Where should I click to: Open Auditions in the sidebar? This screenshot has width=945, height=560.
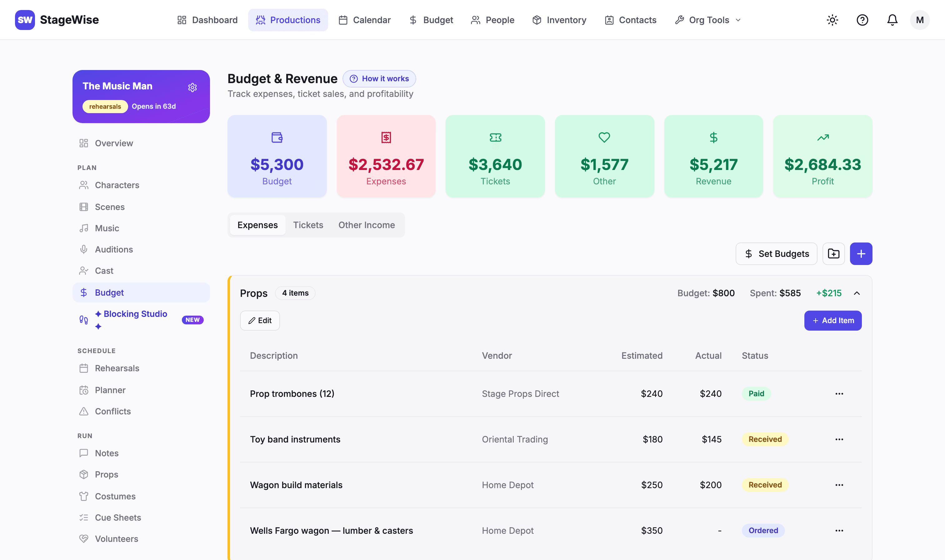click(141, 249)
